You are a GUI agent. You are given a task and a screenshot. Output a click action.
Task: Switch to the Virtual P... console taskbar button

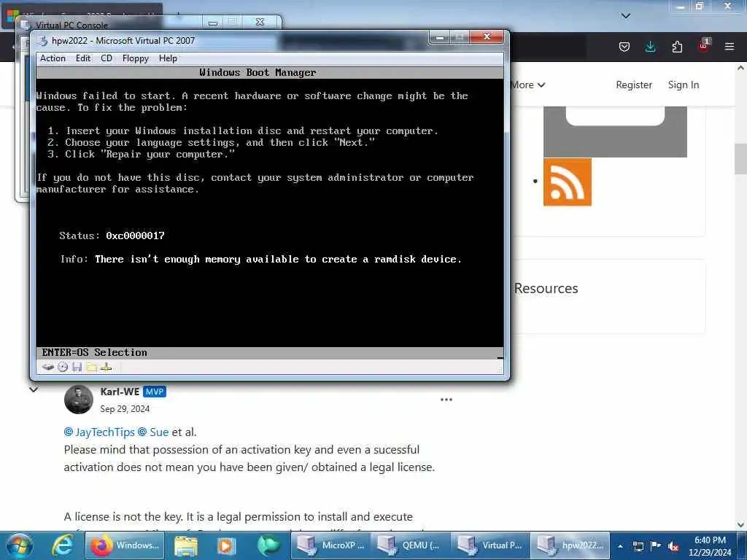[x=491, y=545]
